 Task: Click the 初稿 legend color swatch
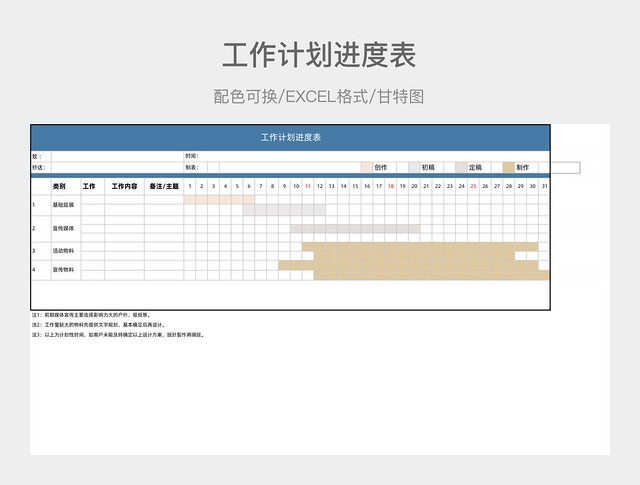click(x=414, y=167)
